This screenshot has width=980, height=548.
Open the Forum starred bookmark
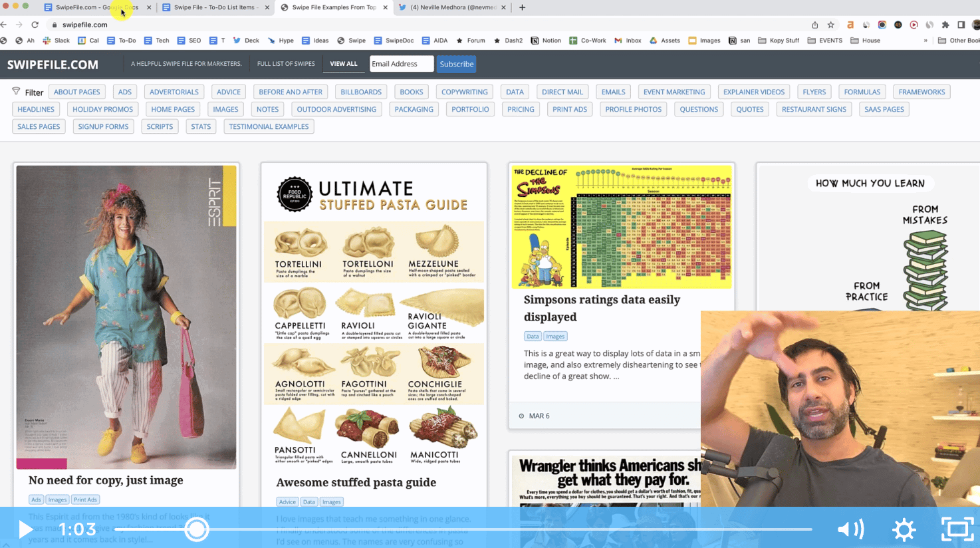pyautogui.click(x=470, y=41)
